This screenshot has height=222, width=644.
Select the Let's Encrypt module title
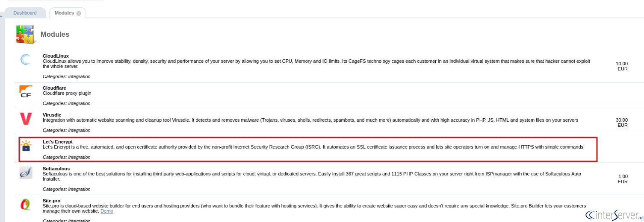tap(58, 142)
